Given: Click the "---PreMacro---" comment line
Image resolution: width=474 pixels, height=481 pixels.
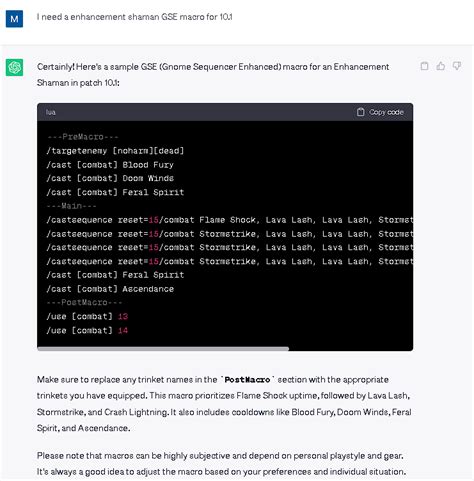Looking at the screenshot, I should click(83, 137).
